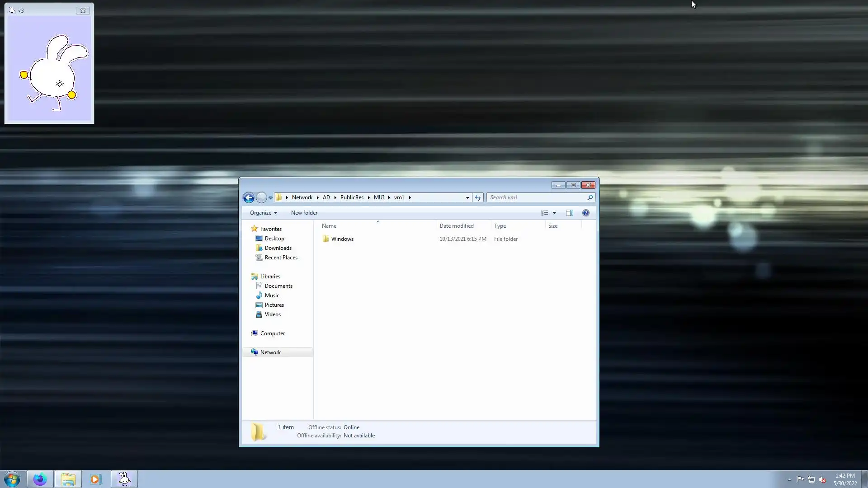Select Downloads in Favorites sidebar
This screenshot has height=488, width=868.
(x=278, y=248)
